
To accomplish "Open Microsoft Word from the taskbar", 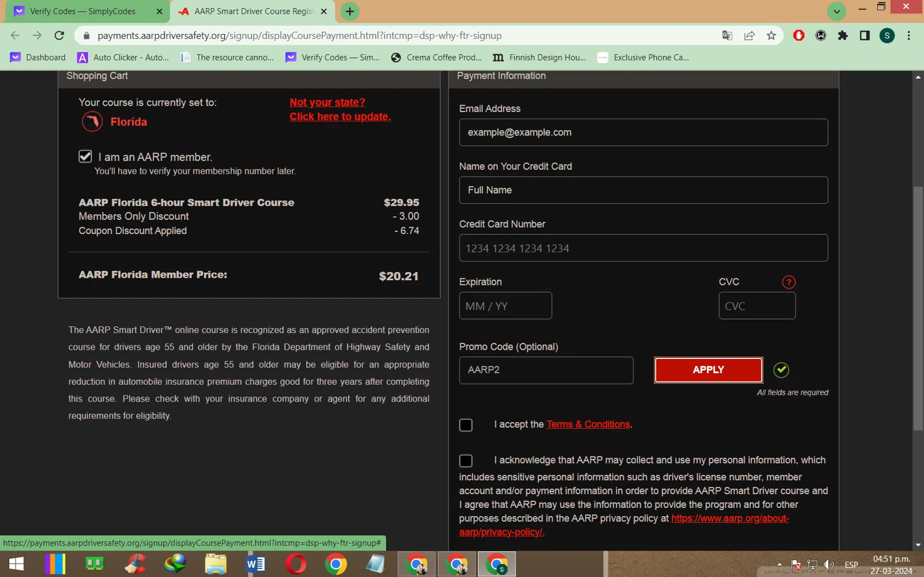I will click(256, 564).
